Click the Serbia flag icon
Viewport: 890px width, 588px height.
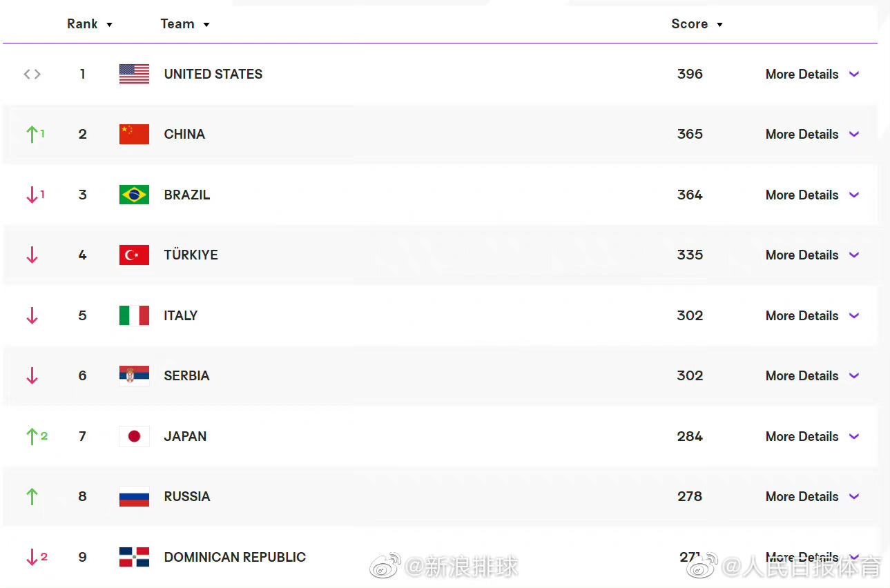point(134,376)
